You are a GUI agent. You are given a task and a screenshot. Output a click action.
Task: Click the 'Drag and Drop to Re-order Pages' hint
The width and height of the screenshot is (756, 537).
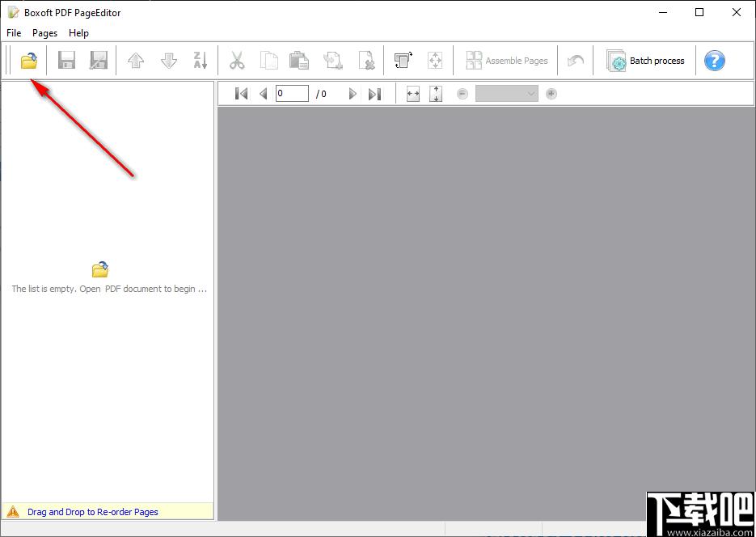click(92, 512)
